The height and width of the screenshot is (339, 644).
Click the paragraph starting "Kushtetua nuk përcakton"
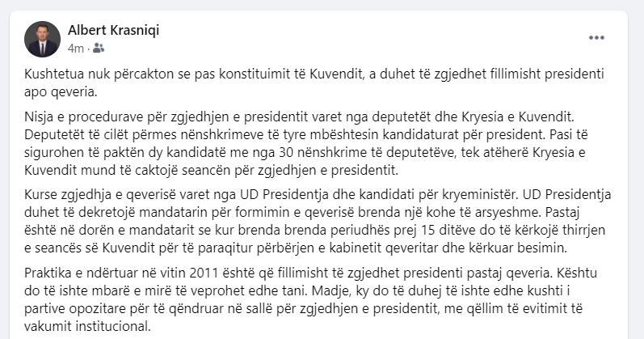[x=314, y=83]
